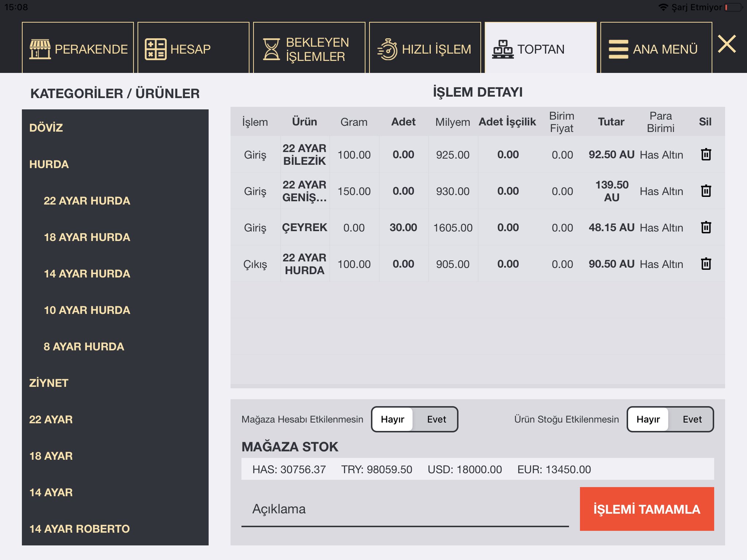Click USD: 18000.00 stock value
Screen dimensions: 747x560
click(x=465, y=469)
